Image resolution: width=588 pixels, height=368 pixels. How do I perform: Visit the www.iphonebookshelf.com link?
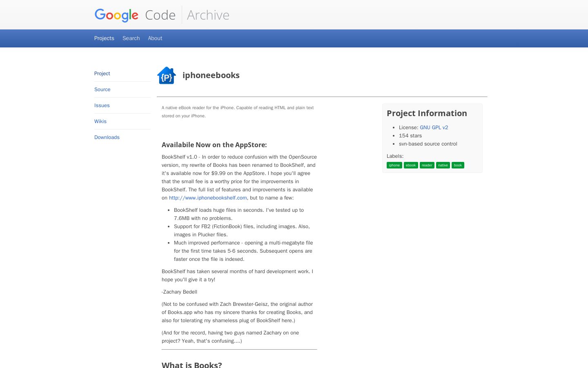click(208, 198)
